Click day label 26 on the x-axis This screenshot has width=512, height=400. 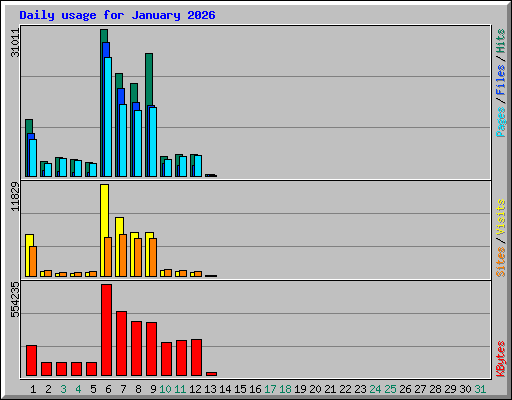405,389
